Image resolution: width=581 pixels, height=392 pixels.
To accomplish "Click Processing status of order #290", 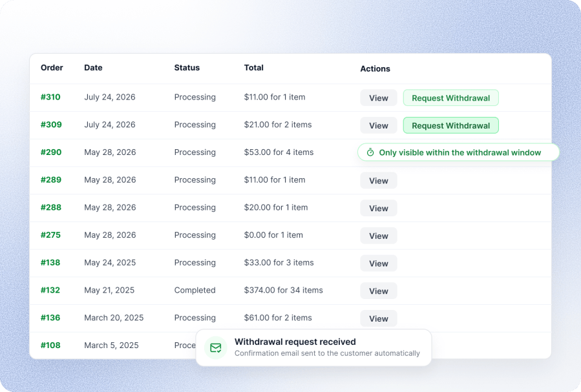I will pos(195,152).
